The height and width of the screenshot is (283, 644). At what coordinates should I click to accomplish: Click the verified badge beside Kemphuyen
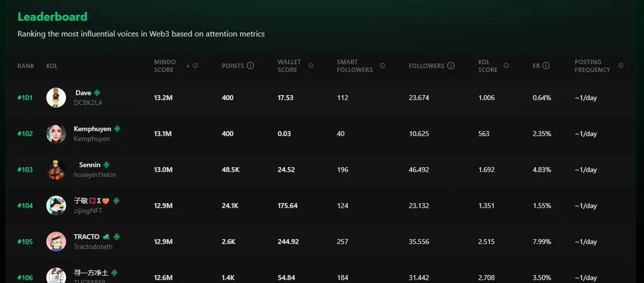[117, 129]
